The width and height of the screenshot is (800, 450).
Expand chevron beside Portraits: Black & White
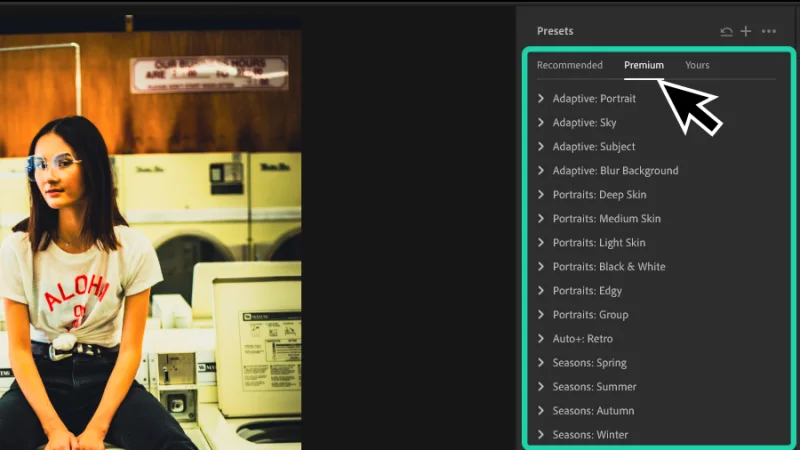click(x=541, y=266)
